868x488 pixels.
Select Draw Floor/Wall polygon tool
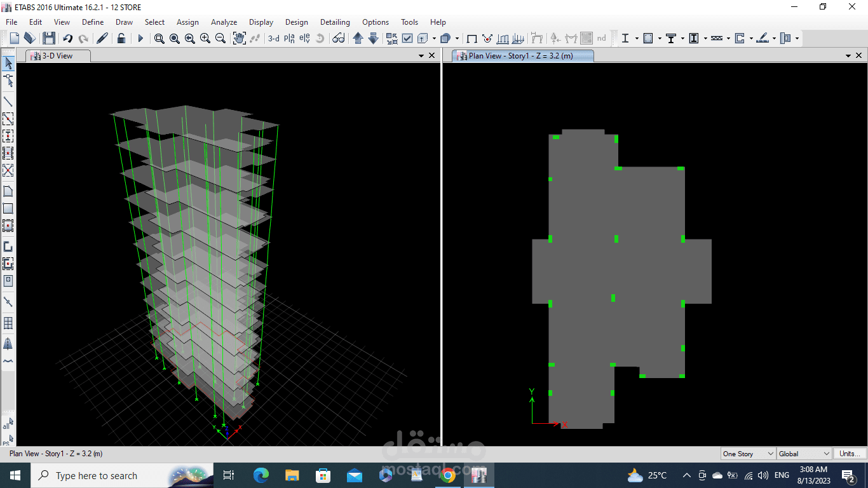(8, 191)
